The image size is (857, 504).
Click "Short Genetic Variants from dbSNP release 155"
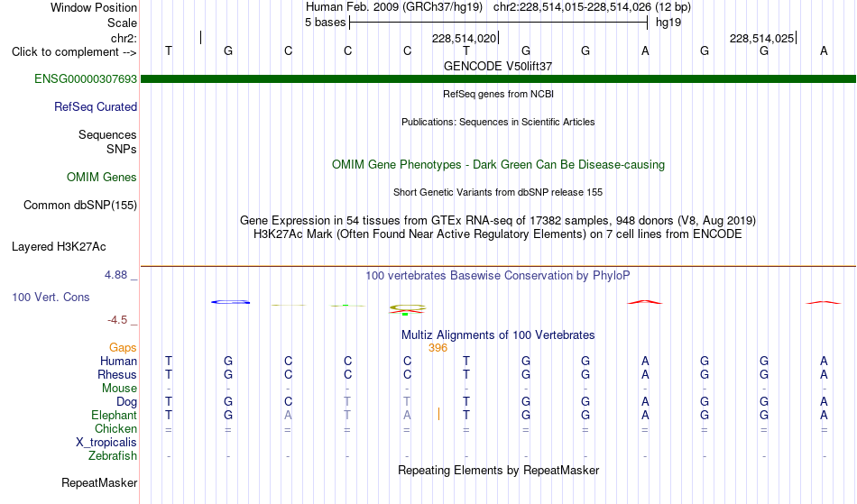[498, 192]
